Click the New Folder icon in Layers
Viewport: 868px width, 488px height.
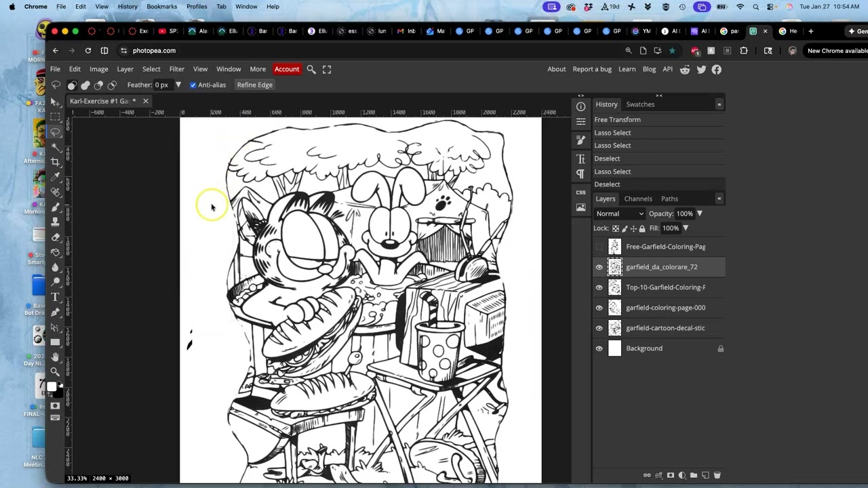694,475
